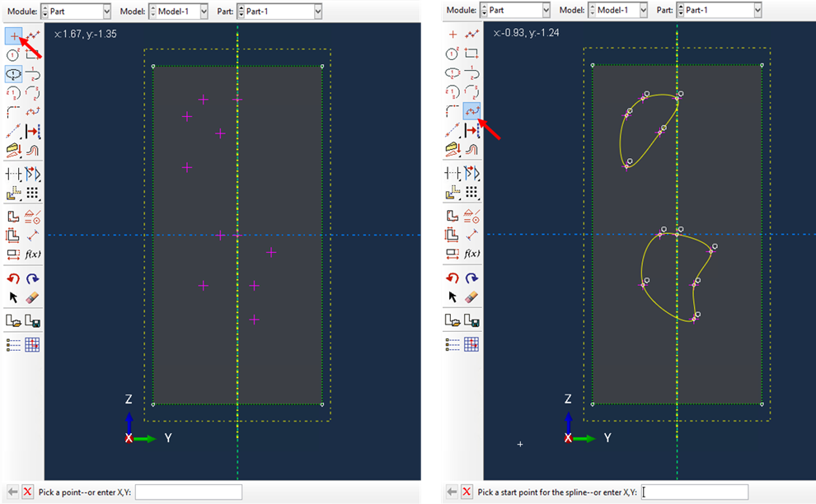Select the black arrow select tool in left window
Viewport: 816px width, 504px height.
tap(13, 297)
